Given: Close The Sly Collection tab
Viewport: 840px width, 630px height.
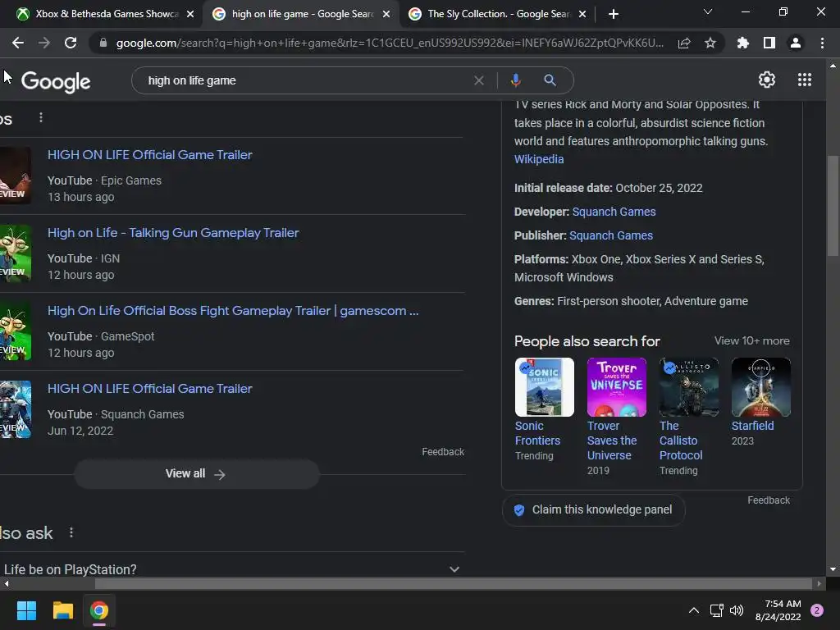Looking at the screenshot, I should [582, 14].
